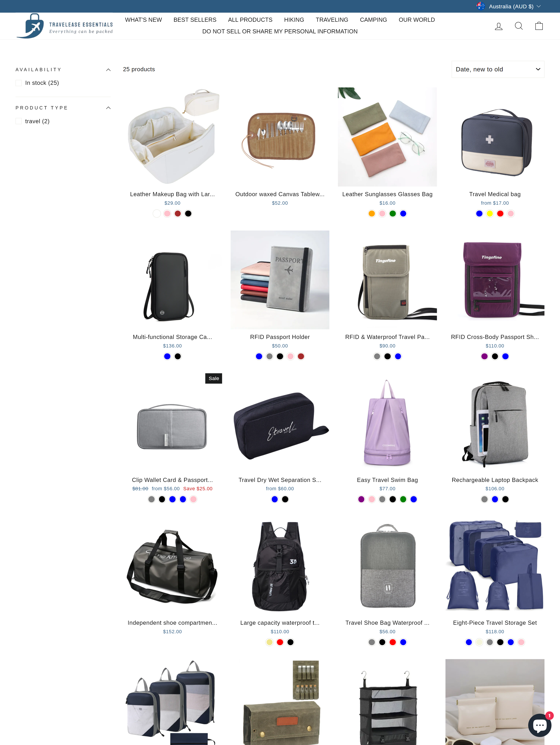Collapse the Availability filter section
The image size is (560, 745).
tap(108, 70)
